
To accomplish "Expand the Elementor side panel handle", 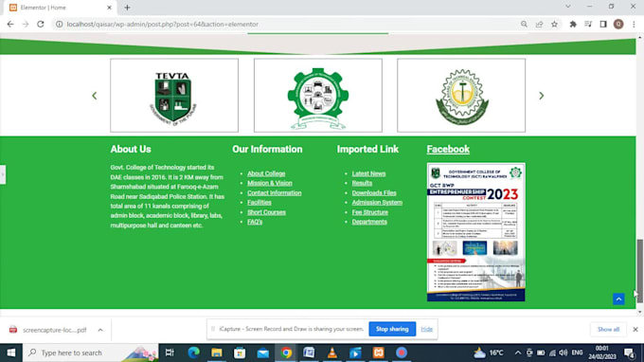I will (3, 174).
